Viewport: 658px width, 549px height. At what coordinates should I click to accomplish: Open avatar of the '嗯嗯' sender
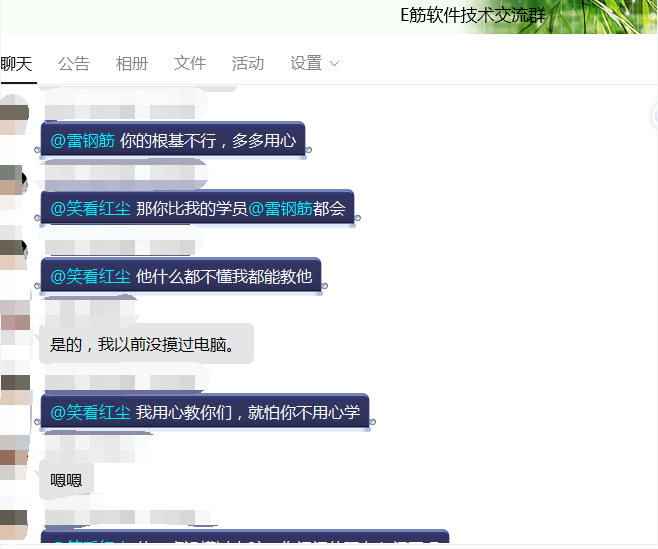(x=14, y=457)
